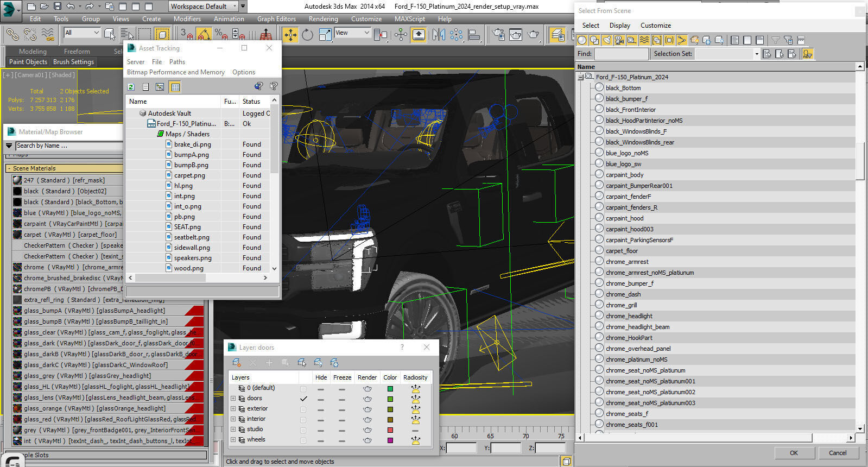Click the Paint Objects button
The width and height of the screenshot is (868, 467).
point(28,62)
